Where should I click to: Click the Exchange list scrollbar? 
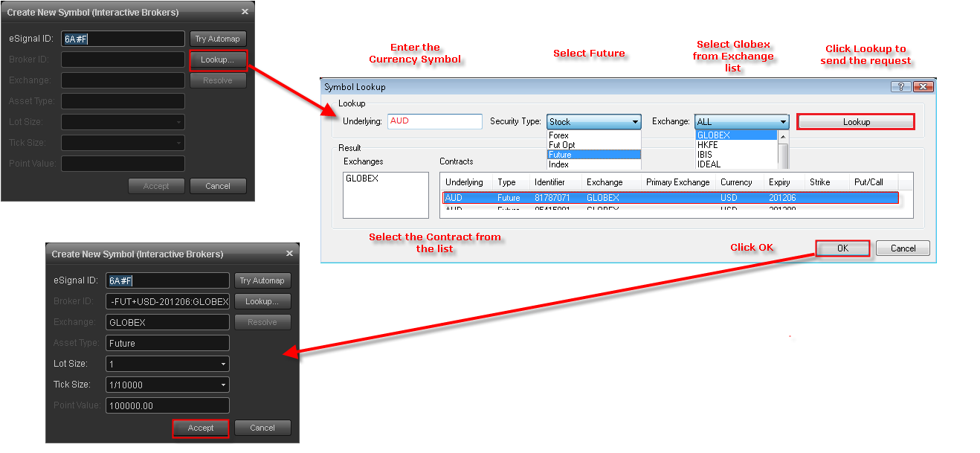[x=783, y=150]
